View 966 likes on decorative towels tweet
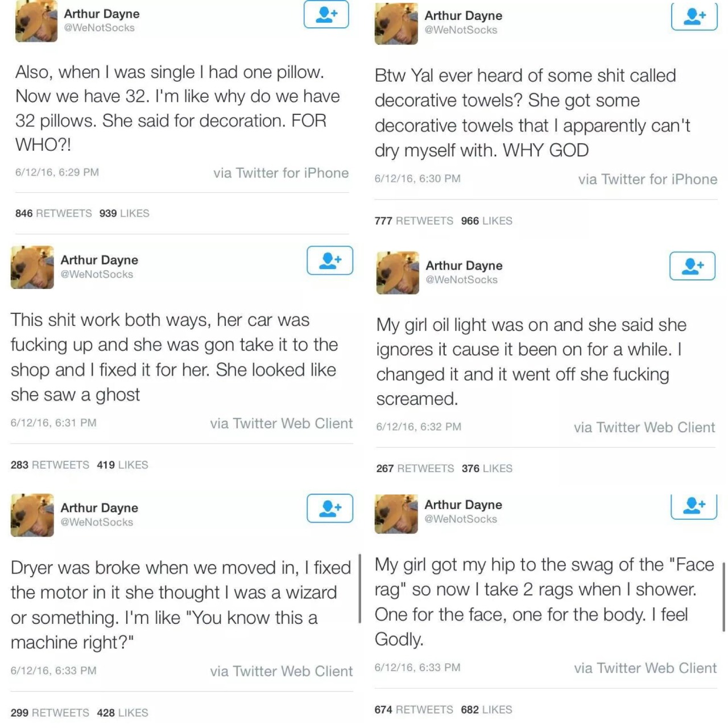 tap(486, 221)
